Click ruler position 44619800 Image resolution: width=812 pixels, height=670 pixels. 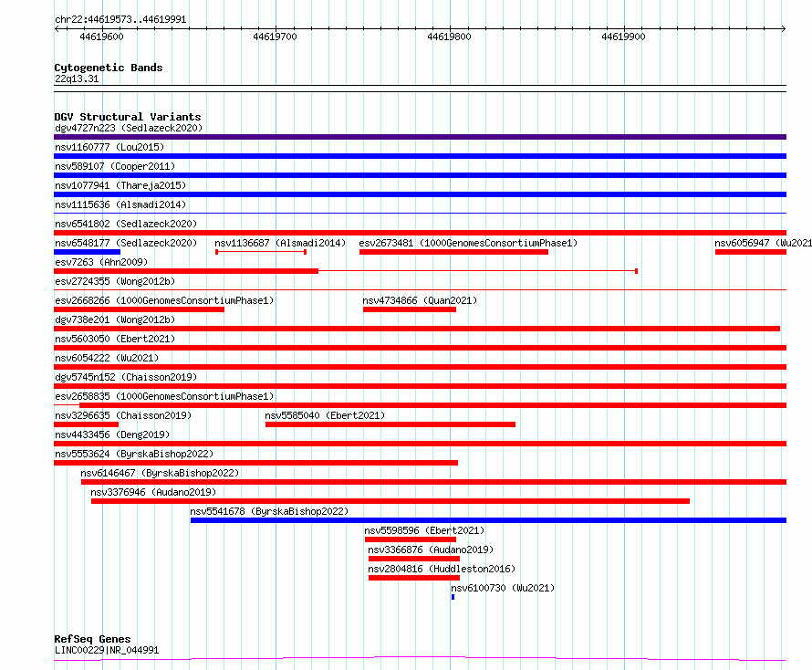(x=449, y=37)
